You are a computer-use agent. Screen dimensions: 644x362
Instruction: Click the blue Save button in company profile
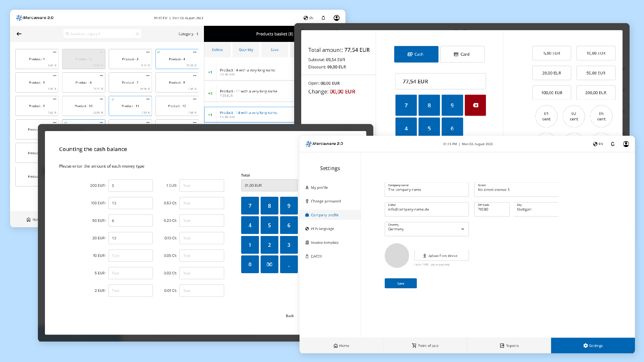[400, 284]
